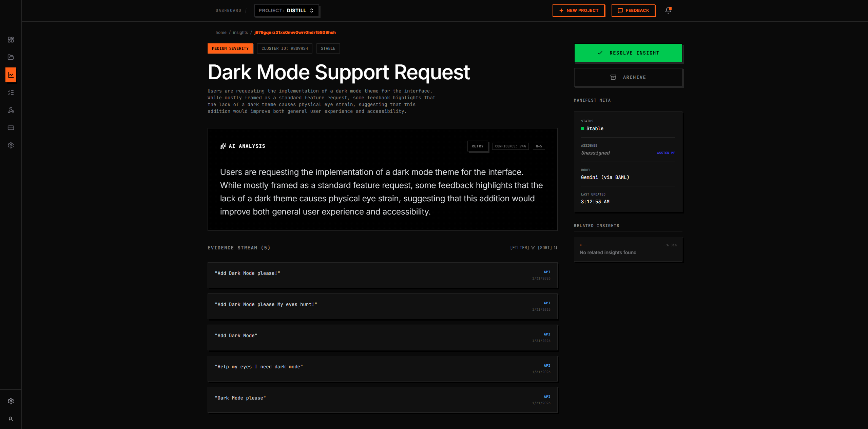The height and width of the screenshot is (429, 868).
Task: Click the bottom settings gear icon
Action: [x=11, y=401]
